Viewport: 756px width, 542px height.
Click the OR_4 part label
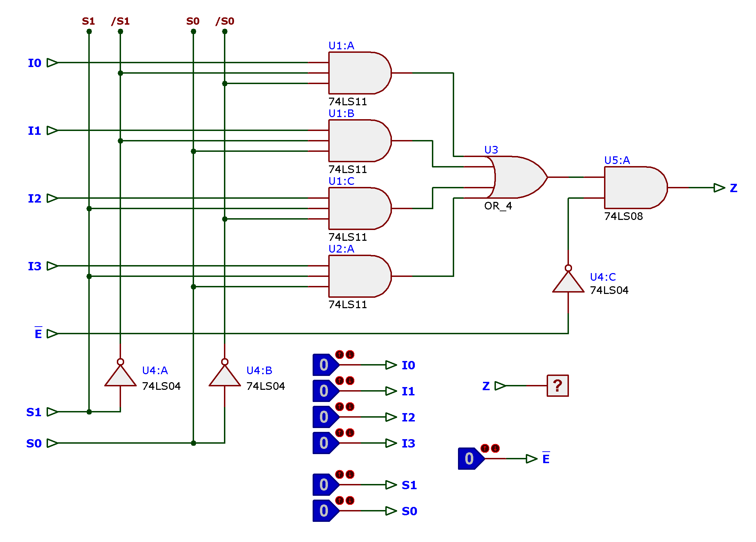(x=498, y=206)
